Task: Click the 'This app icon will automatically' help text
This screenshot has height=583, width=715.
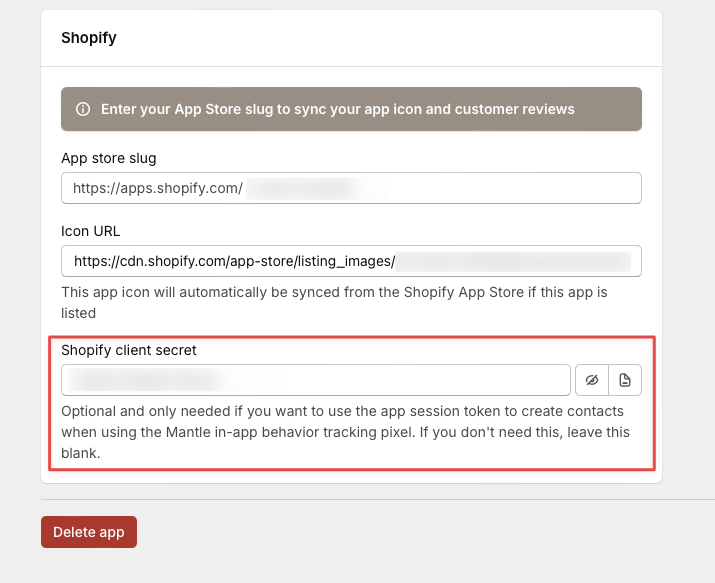Action: coord(334,302)
